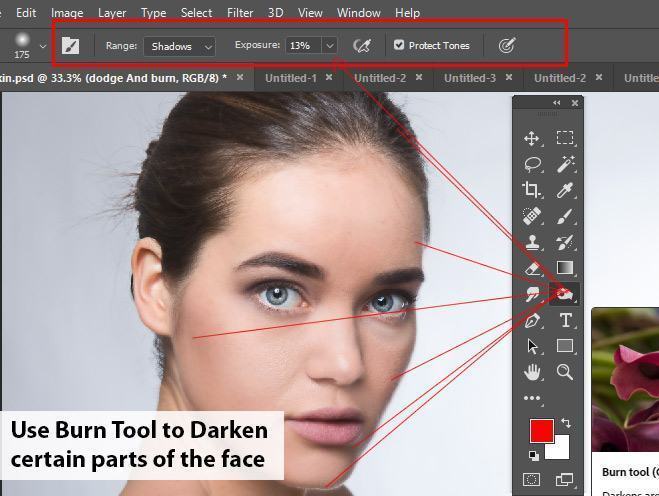659x496 pixels.
Task: Select the Lasso tool
Action: click(532, 164)
